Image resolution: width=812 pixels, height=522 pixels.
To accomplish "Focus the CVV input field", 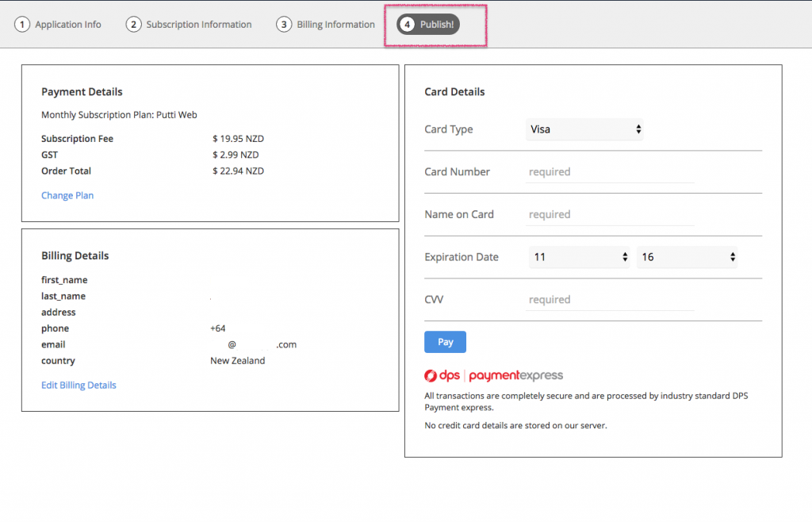I will pos(609,300).
